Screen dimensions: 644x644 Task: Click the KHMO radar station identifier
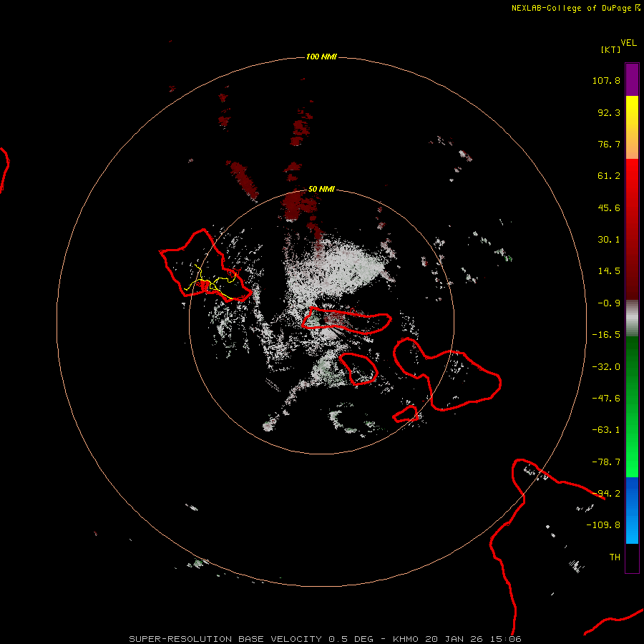tap(406, 639)
